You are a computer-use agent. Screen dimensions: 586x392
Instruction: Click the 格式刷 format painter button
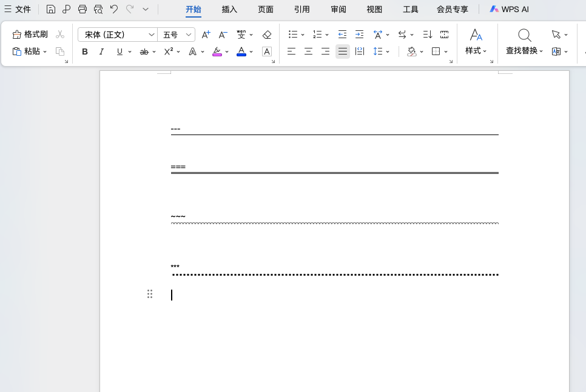click(30, 35)
